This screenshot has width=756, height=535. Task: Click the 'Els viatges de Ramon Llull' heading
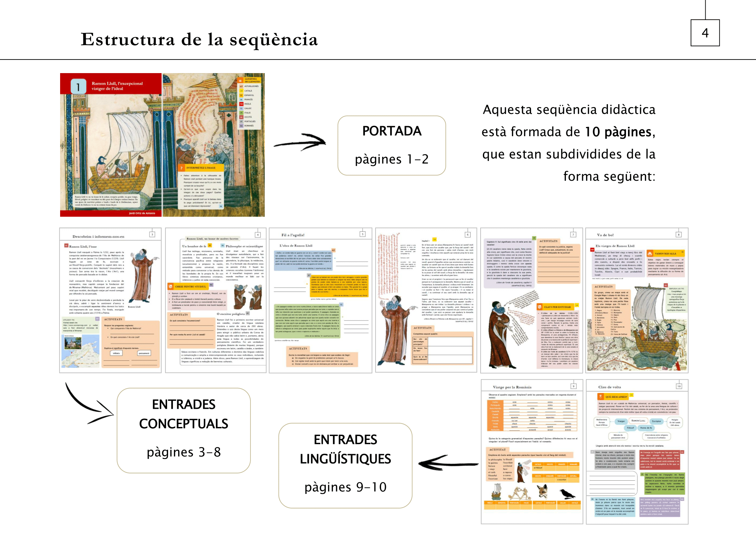coord(615,246)
